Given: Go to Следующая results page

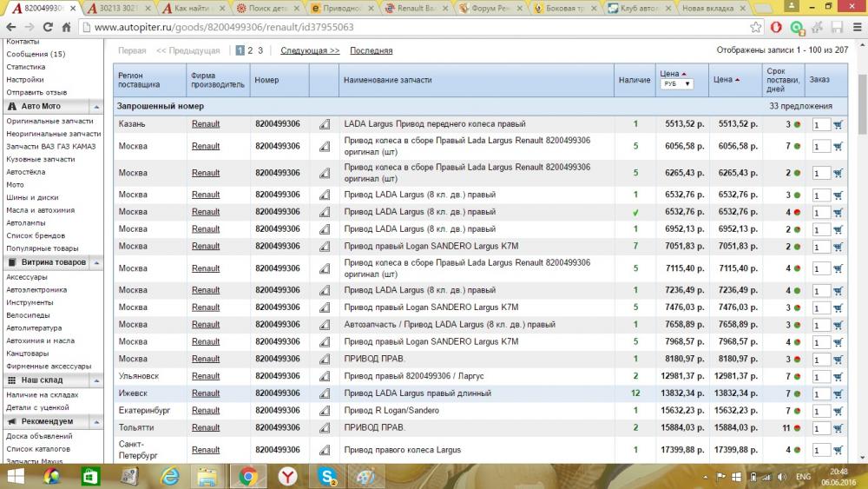Looking at the screenshot, I should [310, 50].
